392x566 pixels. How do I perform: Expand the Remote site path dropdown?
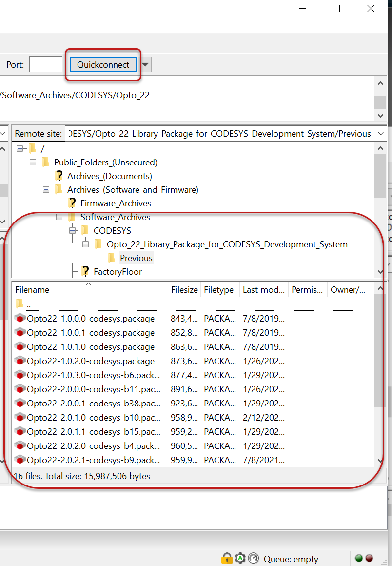tap(381, 134)
